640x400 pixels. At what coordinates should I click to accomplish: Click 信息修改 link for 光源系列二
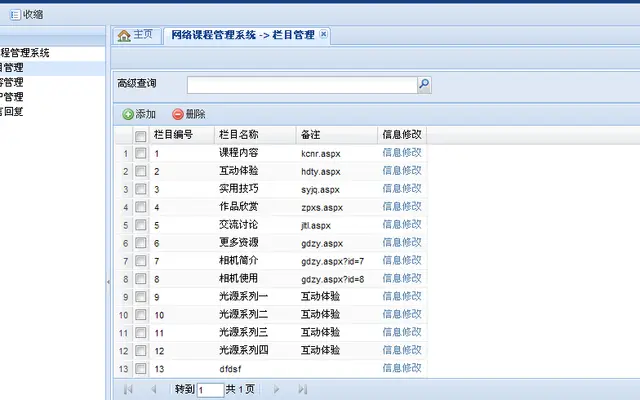402,315
